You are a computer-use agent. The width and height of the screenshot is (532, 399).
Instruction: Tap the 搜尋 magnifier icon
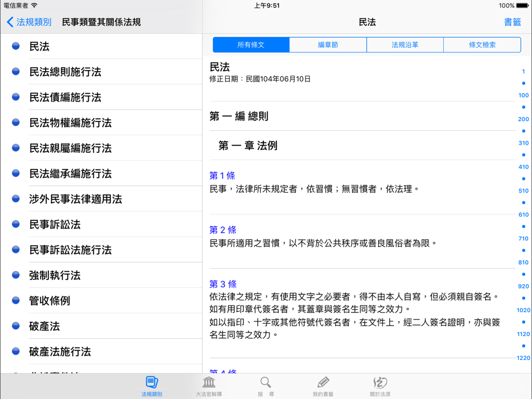coord(265,384)
